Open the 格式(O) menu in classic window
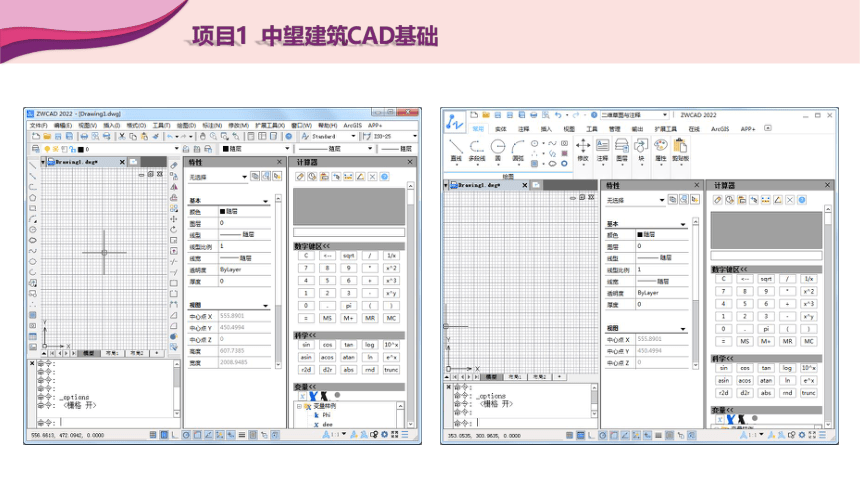The height and width of the screenshot is (484, 860). tap(137, 126)
